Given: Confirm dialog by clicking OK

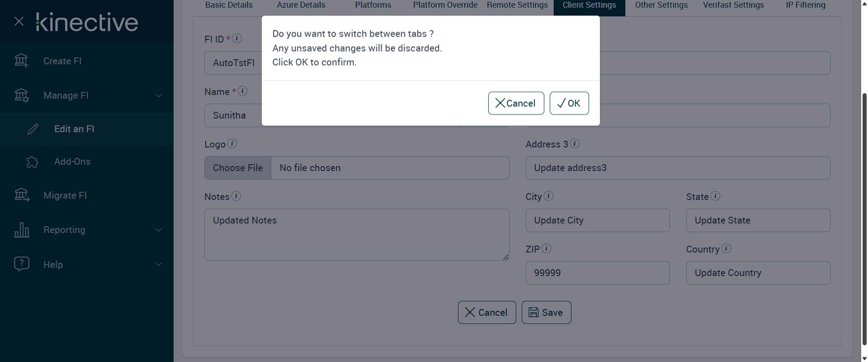Looking at the screenshot, I should tap(569, 103).
